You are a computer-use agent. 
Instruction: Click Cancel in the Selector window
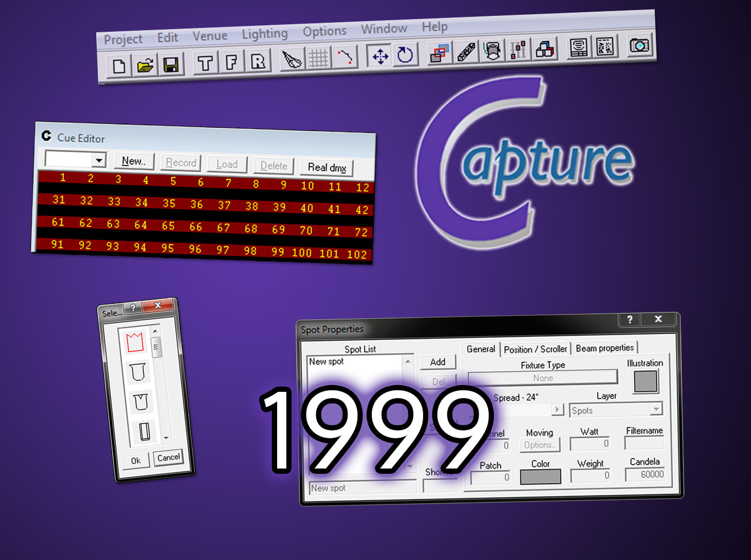pos(168,457)
